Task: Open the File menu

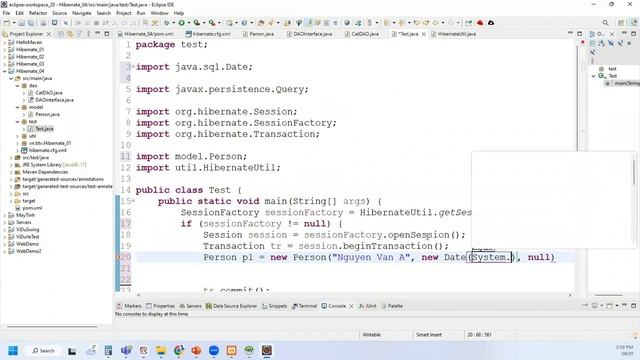Action: (x=6, y=13)
